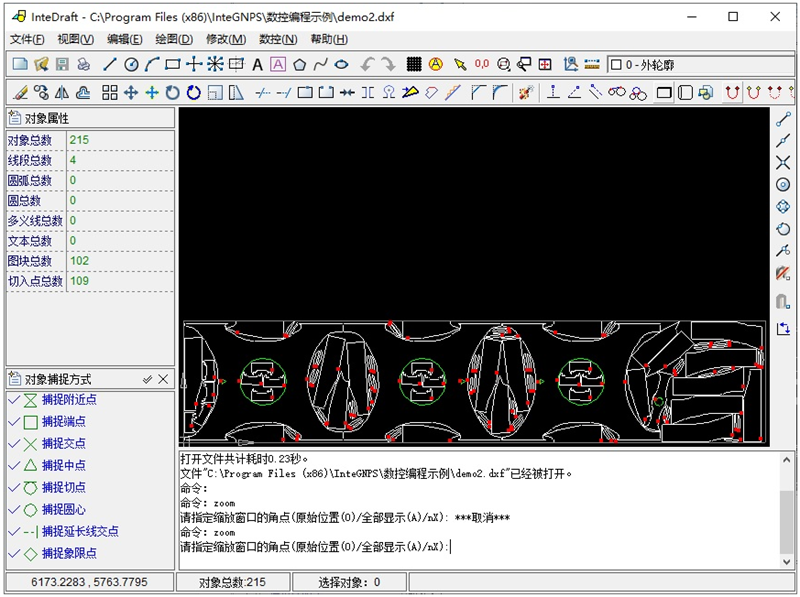Click the 对象属性 panel title
Screen dimensions: 800x597
click(x=46, y=118)
